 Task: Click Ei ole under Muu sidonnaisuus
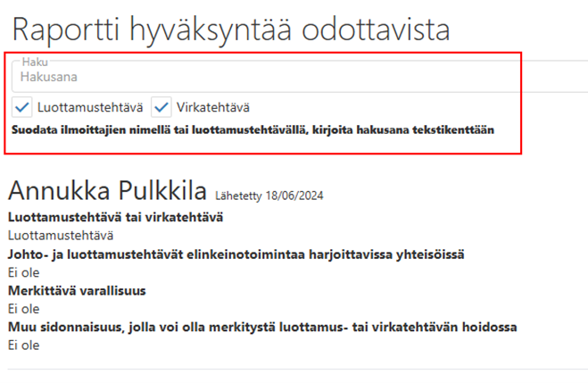click(23, 346)
